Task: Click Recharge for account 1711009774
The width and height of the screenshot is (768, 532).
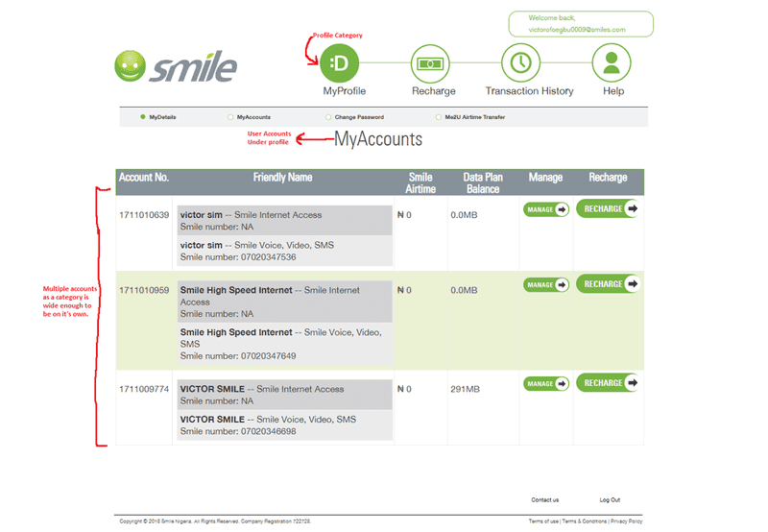Action: click(609, 382)
